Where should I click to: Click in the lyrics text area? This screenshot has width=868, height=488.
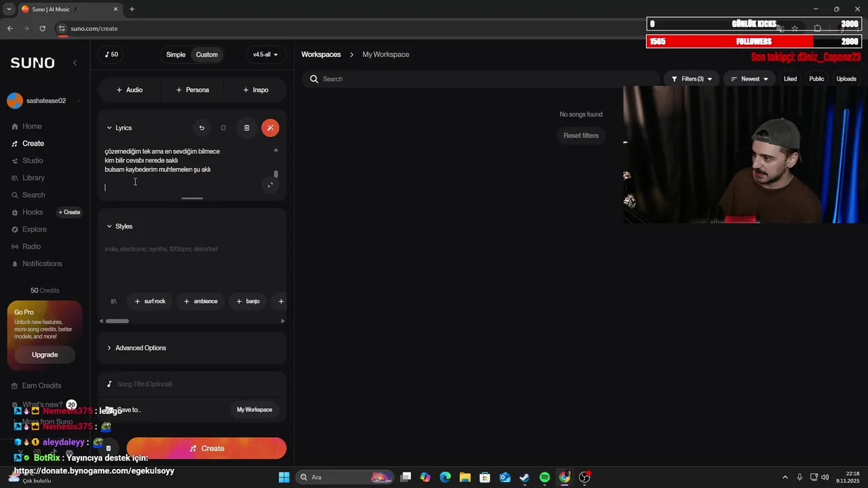tap(186, 169)
